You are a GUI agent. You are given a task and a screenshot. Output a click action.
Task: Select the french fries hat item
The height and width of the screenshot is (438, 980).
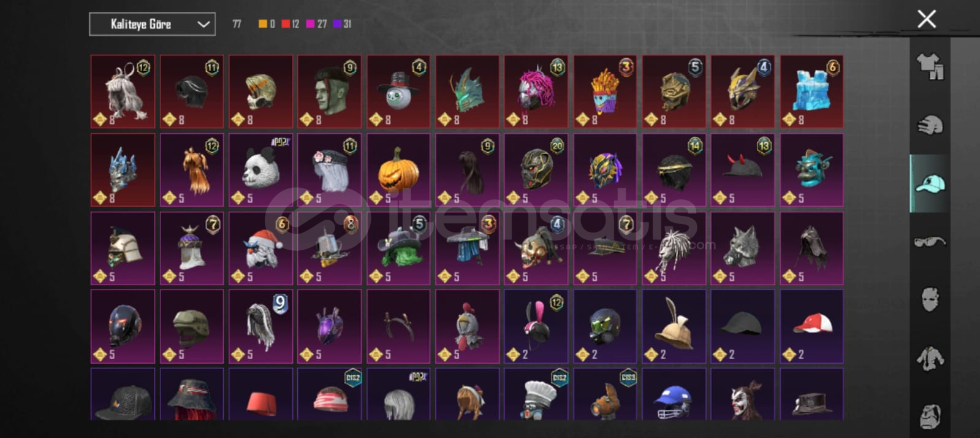[605, 91]
